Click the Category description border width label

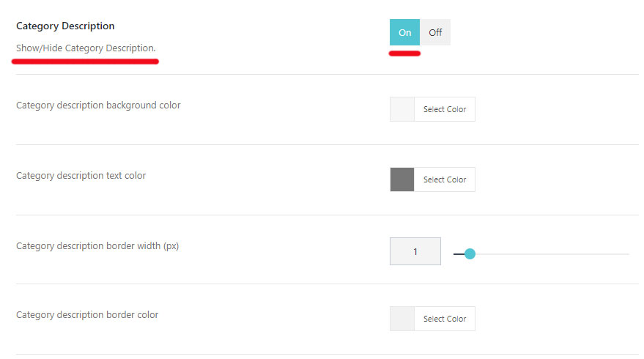(97, 245)
